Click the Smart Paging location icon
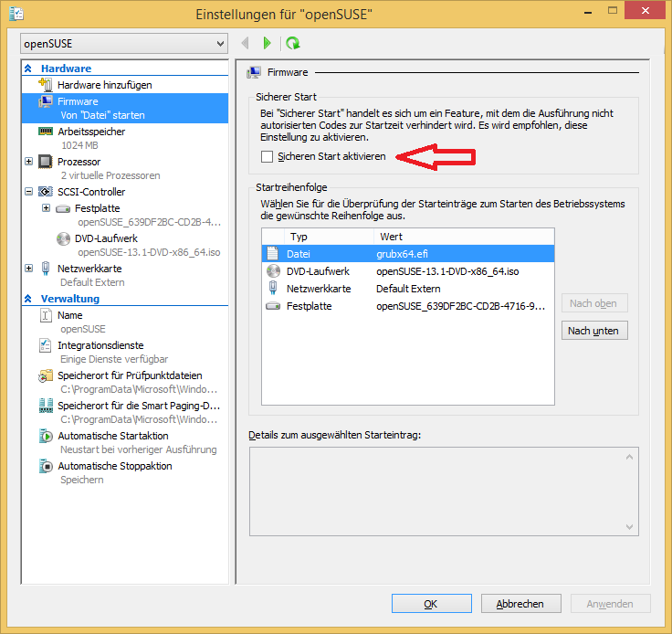Screen dimensions: 672x634 [x=46, y=406]
